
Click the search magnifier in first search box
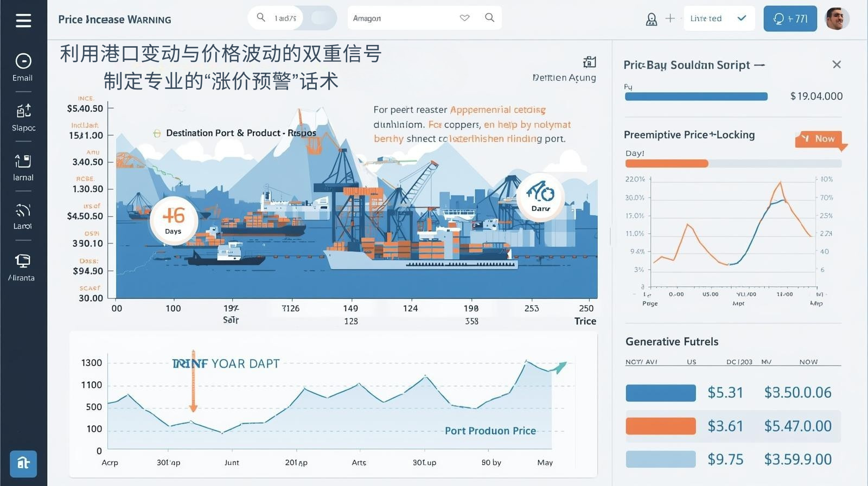(261, 17)
